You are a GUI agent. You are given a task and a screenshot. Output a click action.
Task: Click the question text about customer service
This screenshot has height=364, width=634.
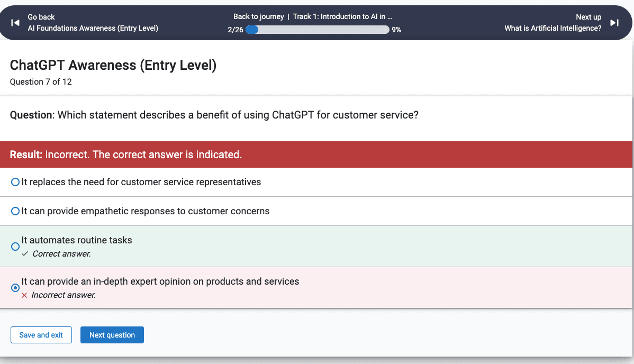pos(214,115)
